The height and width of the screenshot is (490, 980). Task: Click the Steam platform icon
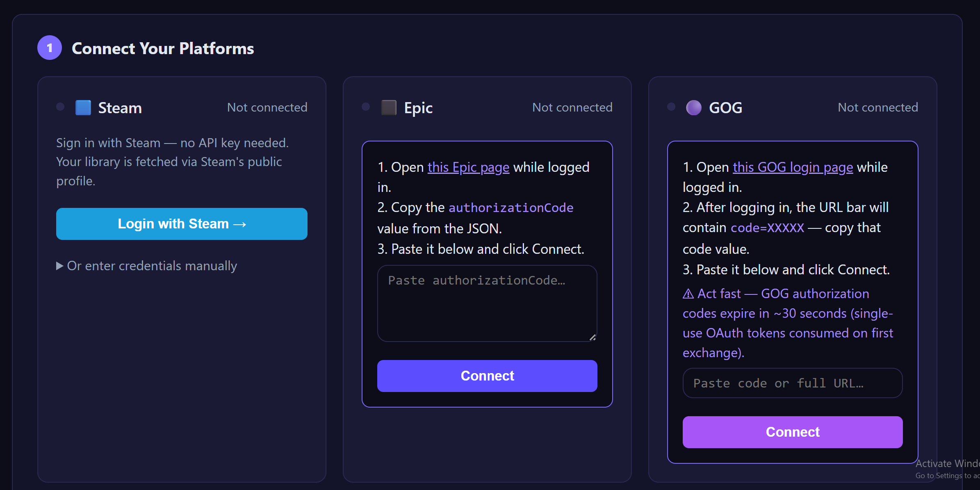pos(83,108)
